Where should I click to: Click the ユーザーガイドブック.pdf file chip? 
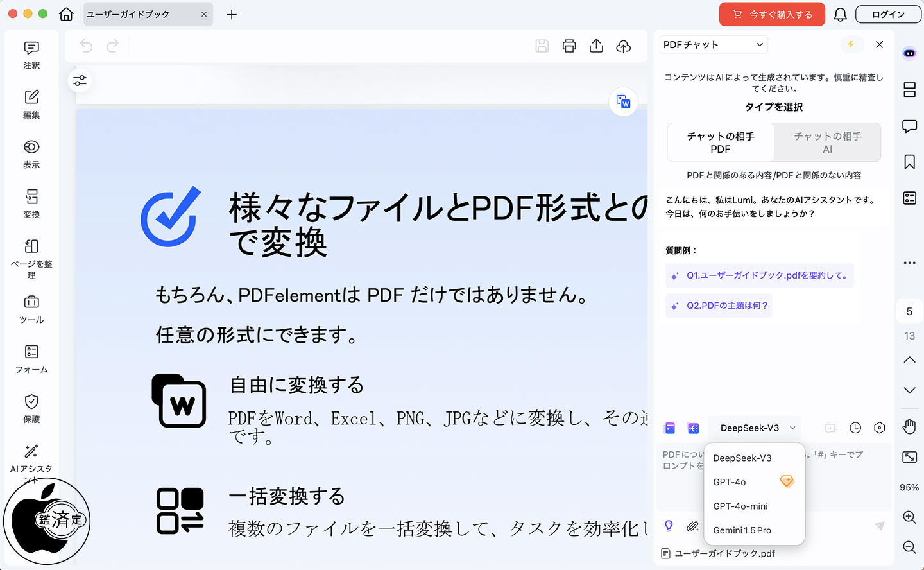pos(718,553)
